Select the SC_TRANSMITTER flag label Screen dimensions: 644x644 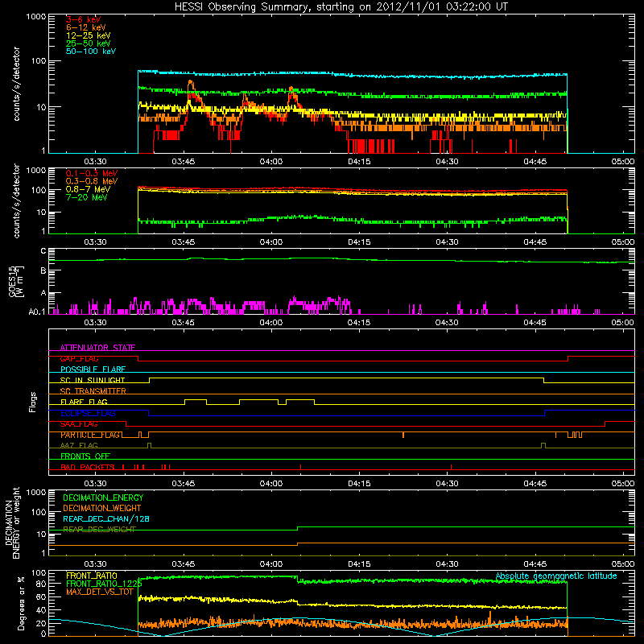[93, 391]
